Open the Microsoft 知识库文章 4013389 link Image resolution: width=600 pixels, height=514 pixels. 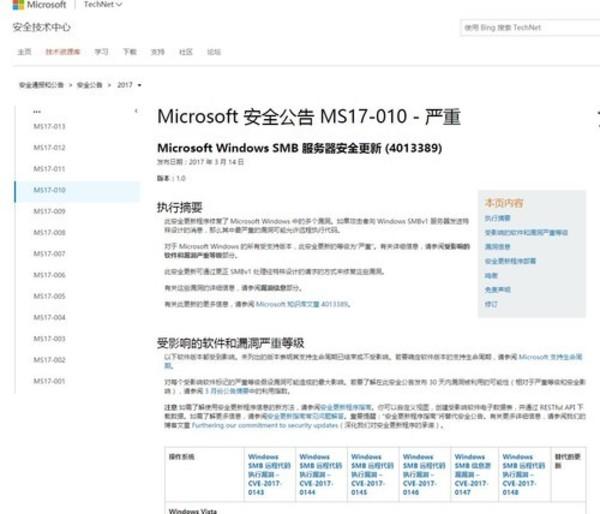pos(302,304)
